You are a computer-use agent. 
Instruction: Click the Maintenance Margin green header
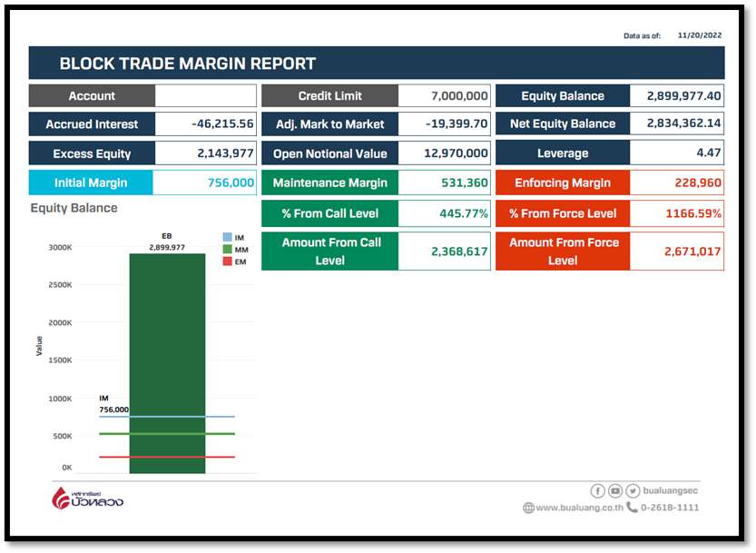329,183
